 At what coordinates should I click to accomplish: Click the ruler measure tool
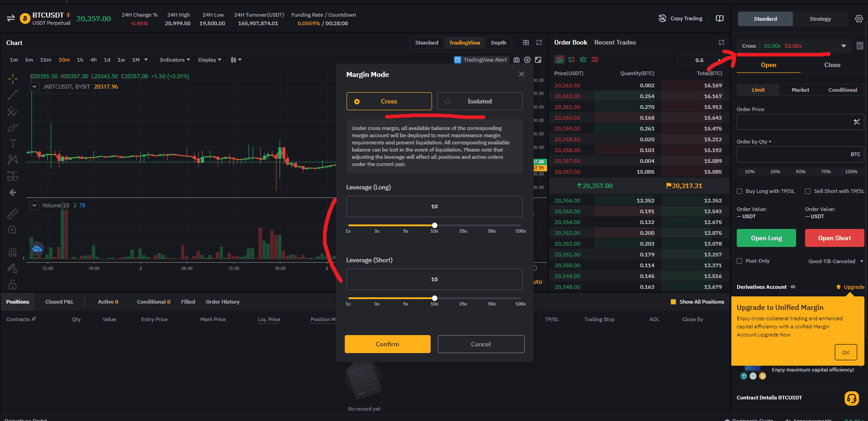(x=13, y=214)
